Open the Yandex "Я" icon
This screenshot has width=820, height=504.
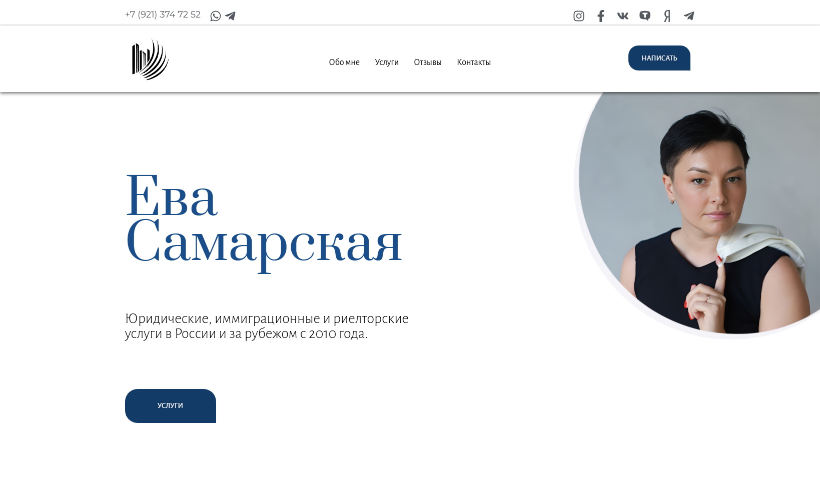[667, 16]
